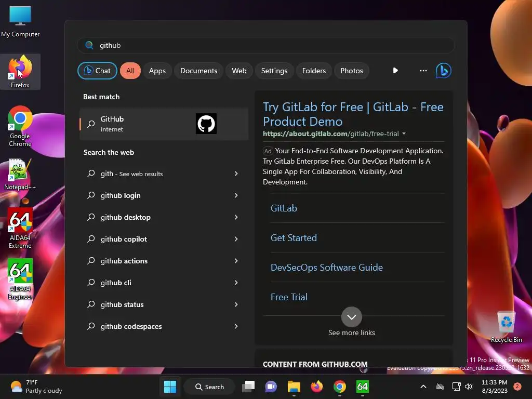Open Google Chrome desktop shortcut
Screen dimensions: 532x399
point(20,126)
